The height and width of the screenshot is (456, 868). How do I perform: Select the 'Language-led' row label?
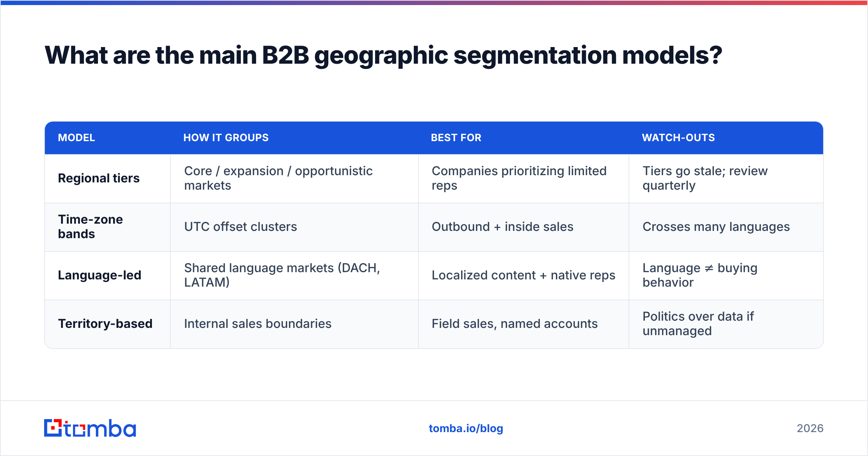click(99, 275)
